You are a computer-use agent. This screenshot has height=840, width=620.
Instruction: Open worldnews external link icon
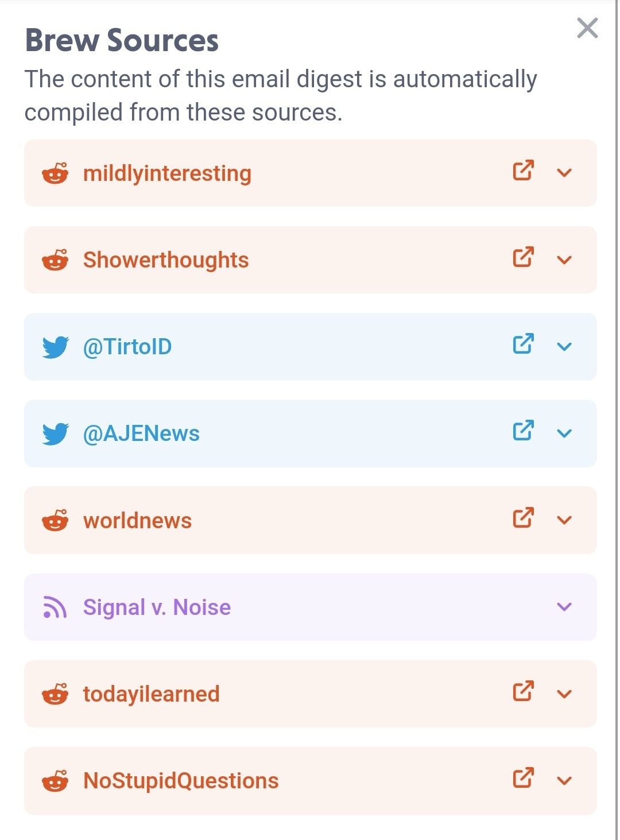pos(523,518)
